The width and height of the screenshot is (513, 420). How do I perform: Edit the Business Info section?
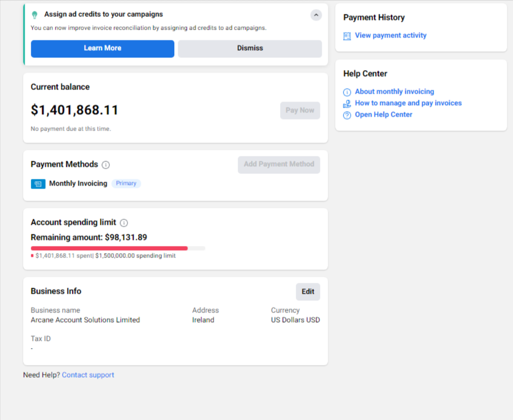tap(308, 291)
